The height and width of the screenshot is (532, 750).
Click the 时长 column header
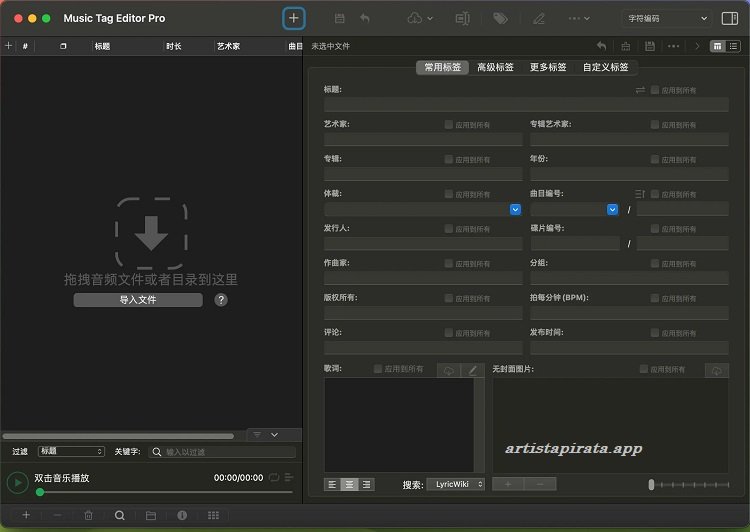click(x=174, y=46)
